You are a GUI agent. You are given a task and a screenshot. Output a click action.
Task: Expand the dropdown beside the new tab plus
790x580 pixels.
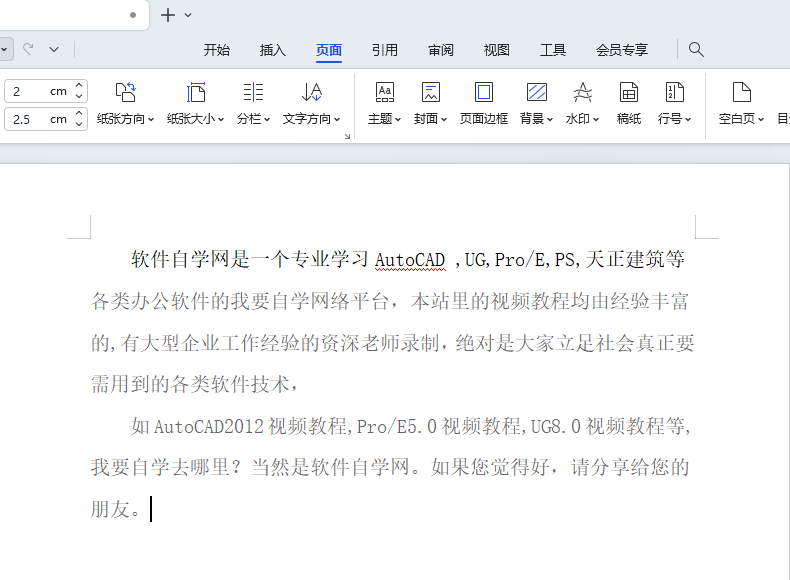[188, 15]
